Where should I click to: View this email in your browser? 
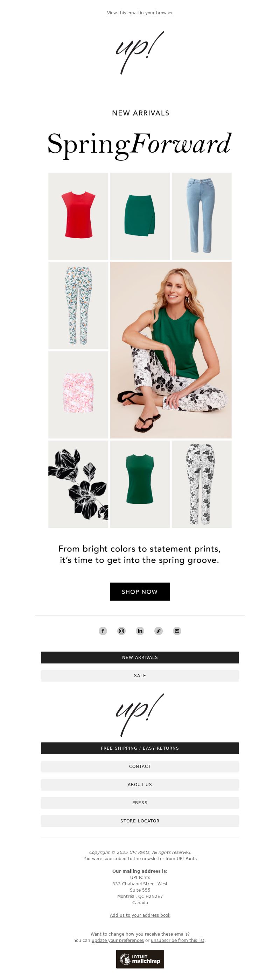(x=140, y=13)
